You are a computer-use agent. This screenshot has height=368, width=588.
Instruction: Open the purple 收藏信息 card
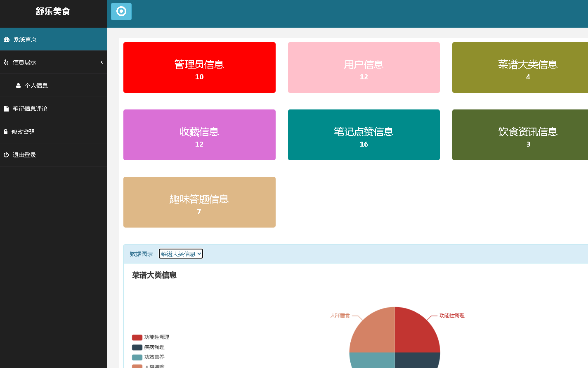pyautogui.click(x=199, y=135)
